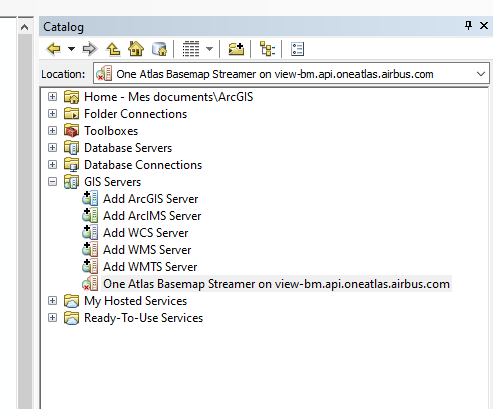493x409 pixels.
Task: Open the Location combo box dropdown
Action: tap(481, 74)
